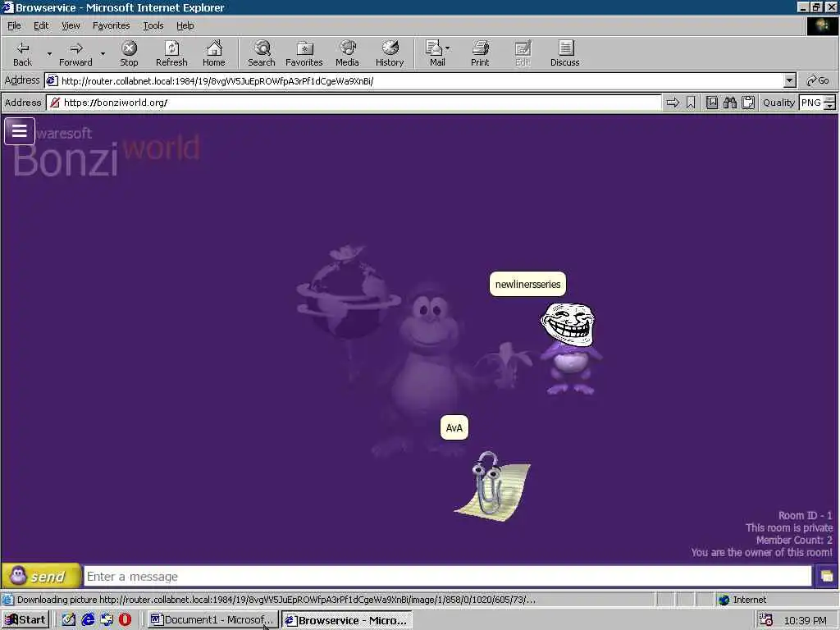Click the router.collabnet.local address field
This screenshot has height=630, width=840.
(x=414, y=81)
